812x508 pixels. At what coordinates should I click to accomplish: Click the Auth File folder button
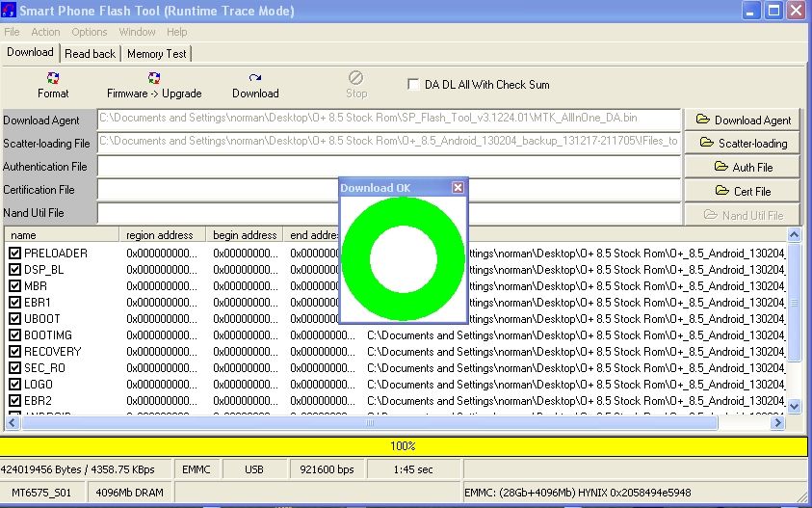743,167
